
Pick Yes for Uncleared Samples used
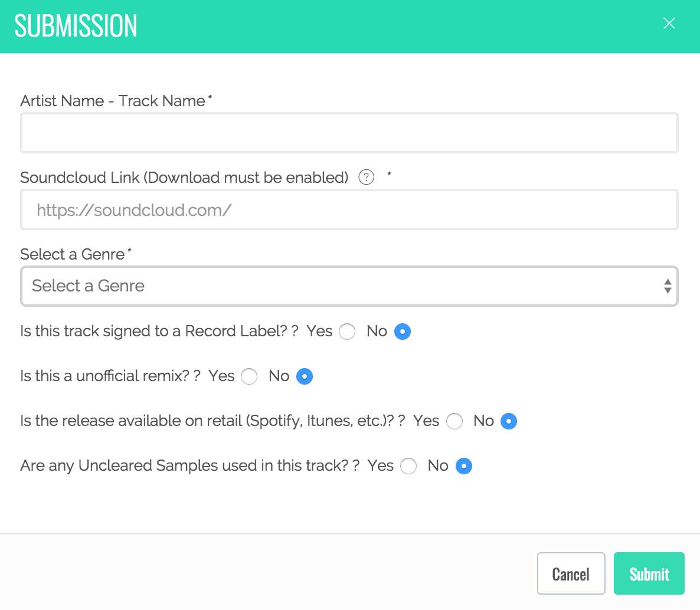[408, 466]
